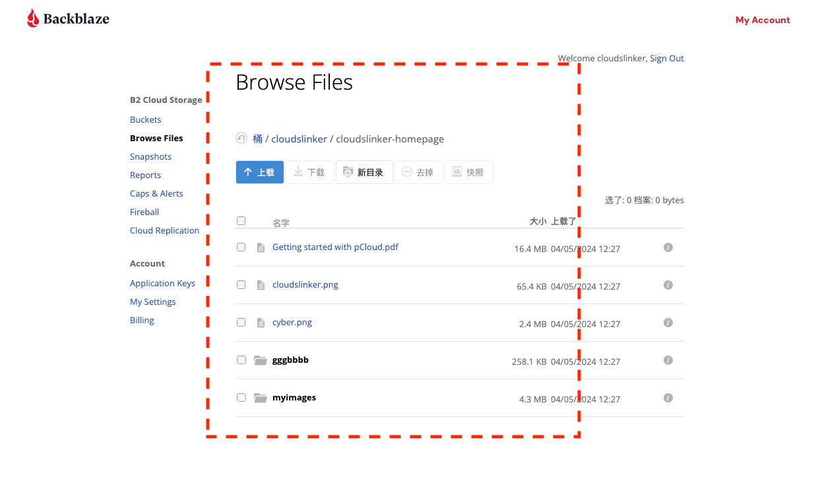Click the cloudslinker-homepage breadcrumb text
Viewport: 814px width, 504px height.
[390, 139]
